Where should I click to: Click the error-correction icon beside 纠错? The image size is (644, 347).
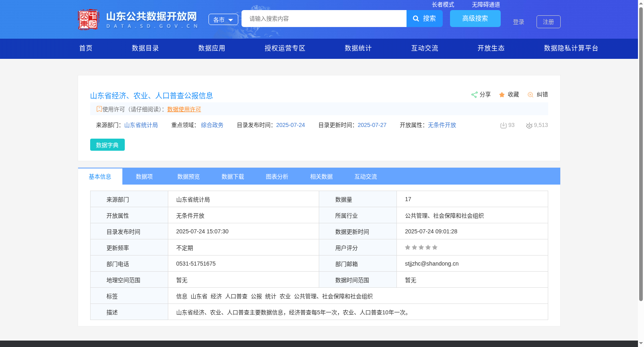530,95
